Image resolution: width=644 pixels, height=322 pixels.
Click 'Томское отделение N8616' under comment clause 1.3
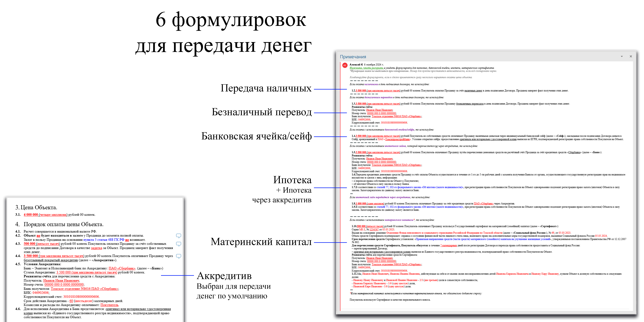(386, 116)
